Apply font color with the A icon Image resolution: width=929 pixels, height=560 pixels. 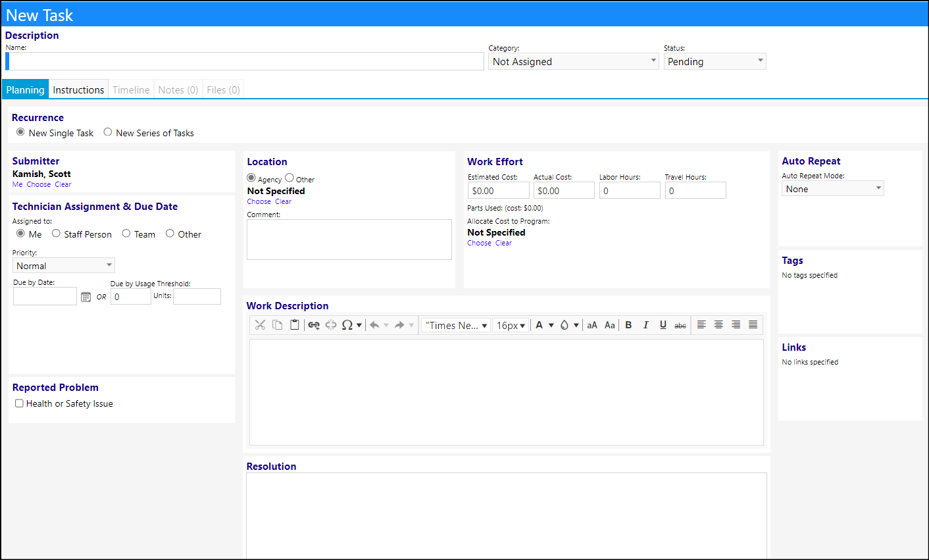[540, 325]
